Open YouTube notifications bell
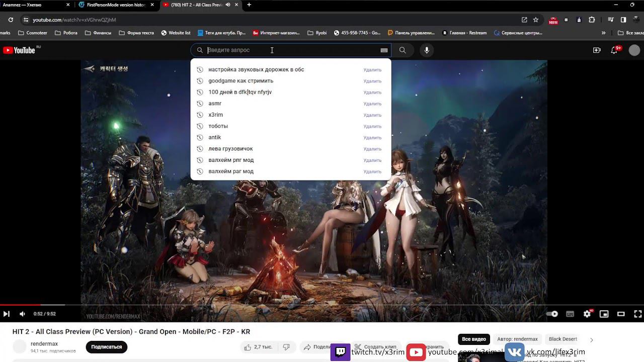Screen dimensions: 644x362 (x=614, y=50)
